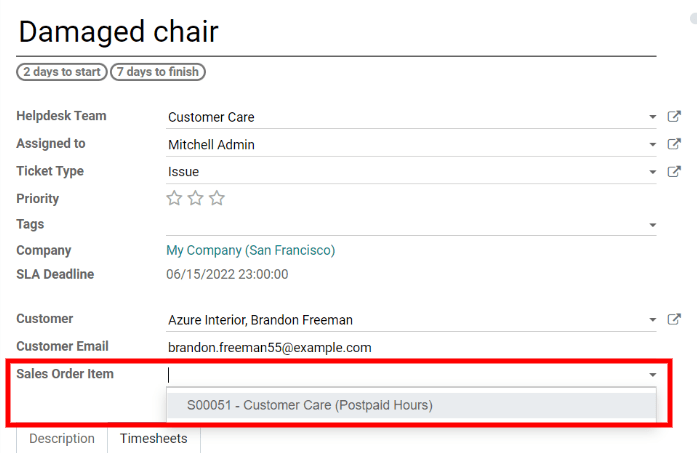Open external link for Assigned to user

click(675, 145)
